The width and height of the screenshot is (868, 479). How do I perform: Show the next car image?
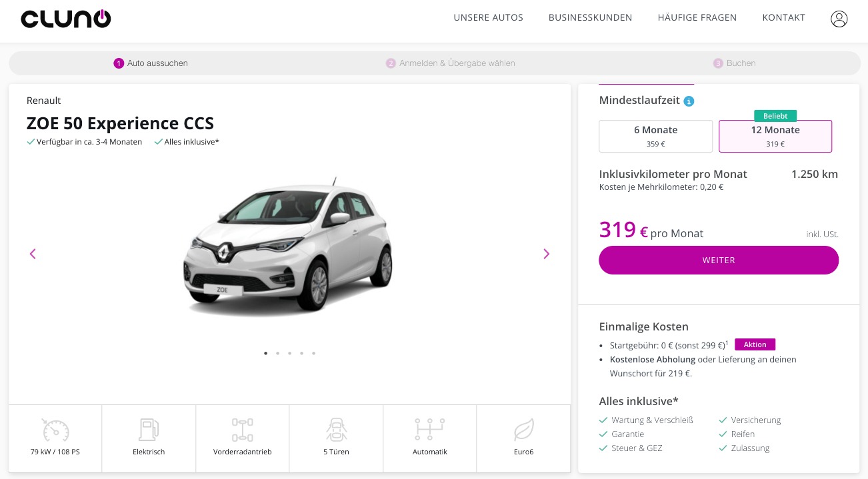click(x=547, y=254)
